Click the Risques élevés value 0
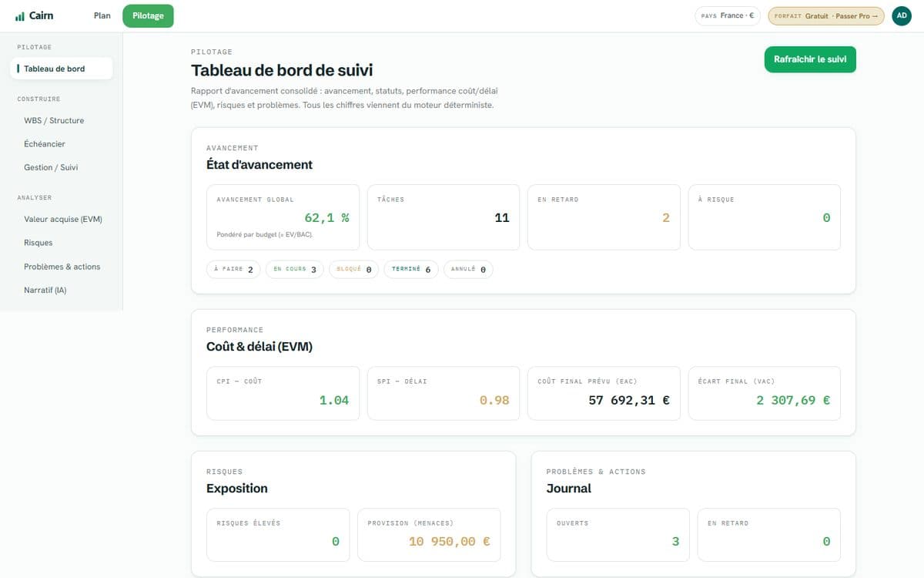Screen dimensions: 924x578 coord(336,542)
